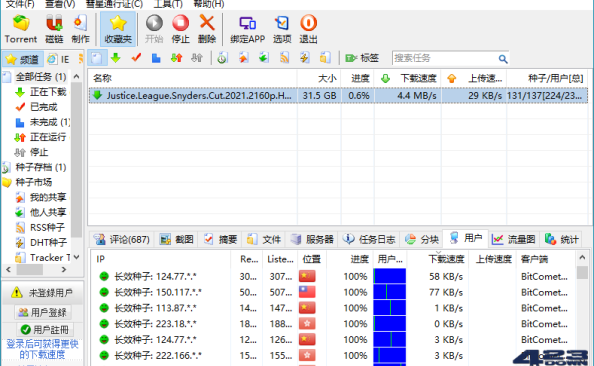Image resolution: width=594 pixels, height=366 pixels.
Task: Open 统计 tab
Action: coord(562,239)
